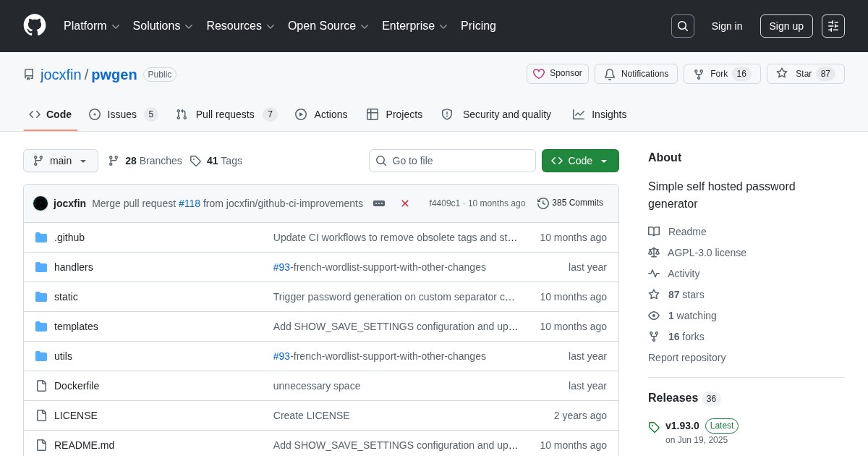868x456 pixels.
Task: Star the pwgen repository
Action: [806, 74]
